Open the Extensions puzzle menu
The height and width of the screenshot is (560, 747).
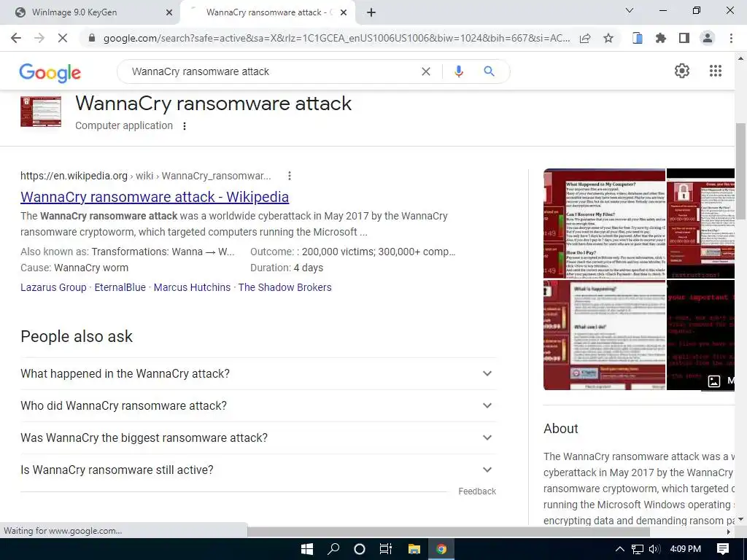(660, 38)
